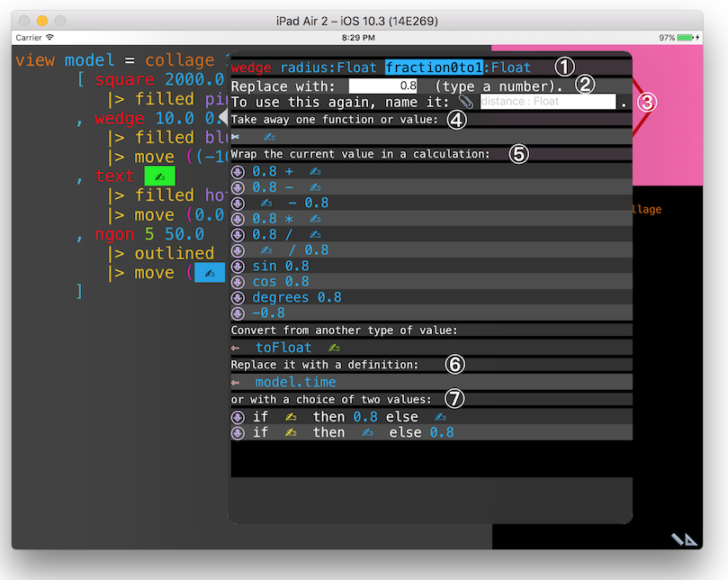Click the paperclip icon beside the name field
This screenshot has width=728, height=580.
pyautogui.click(x=465, y=102)
